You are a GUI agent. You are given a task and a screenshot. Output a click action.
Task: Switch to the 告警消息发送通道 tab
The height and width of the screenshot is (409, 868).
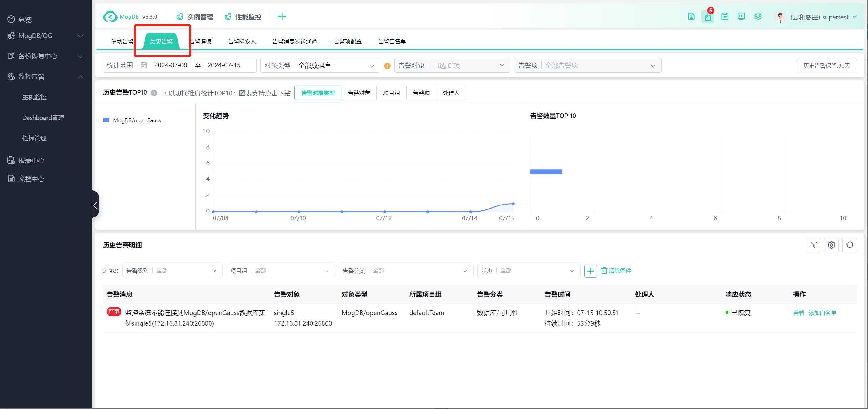click(294, 41)
